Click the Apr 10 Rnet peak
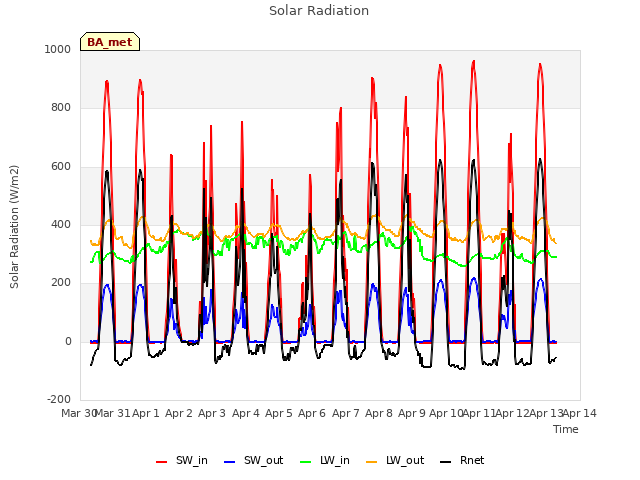This screenshot has width=640, height=480. click(440, 160)
